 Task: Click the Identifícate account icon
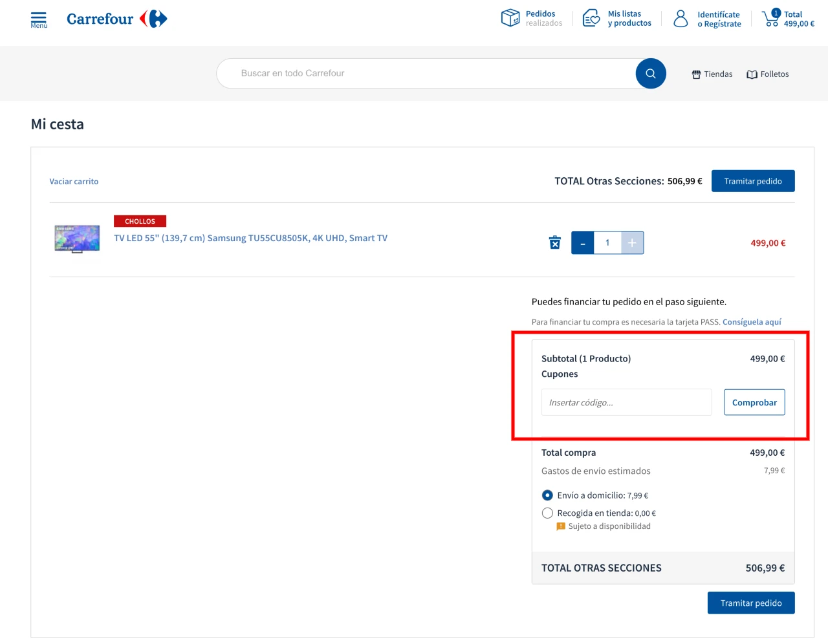(680, 19)
